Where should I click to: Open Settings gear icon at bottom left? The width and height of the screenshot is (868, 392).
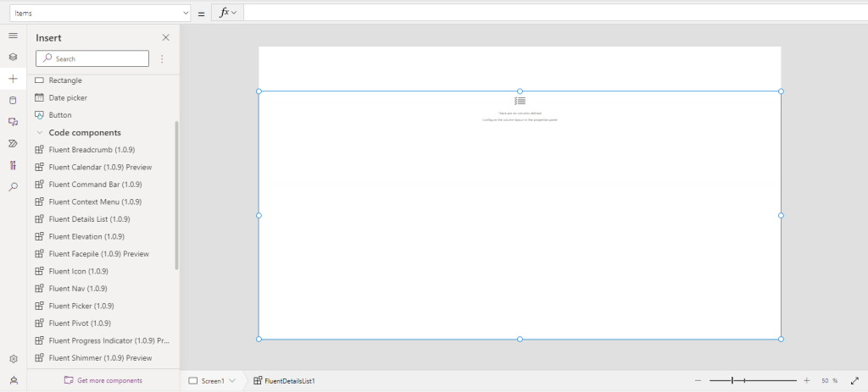pos(13,359)
